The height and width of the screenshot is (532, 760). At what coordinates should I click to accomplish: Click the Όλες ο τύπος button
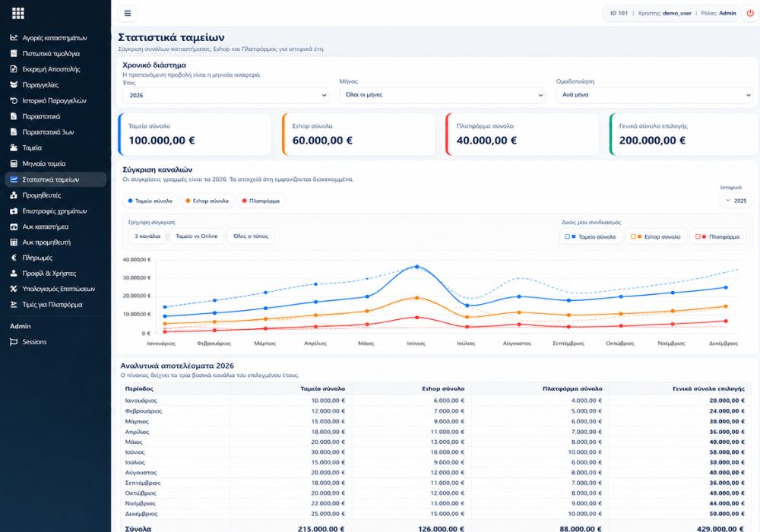(251, 236)
